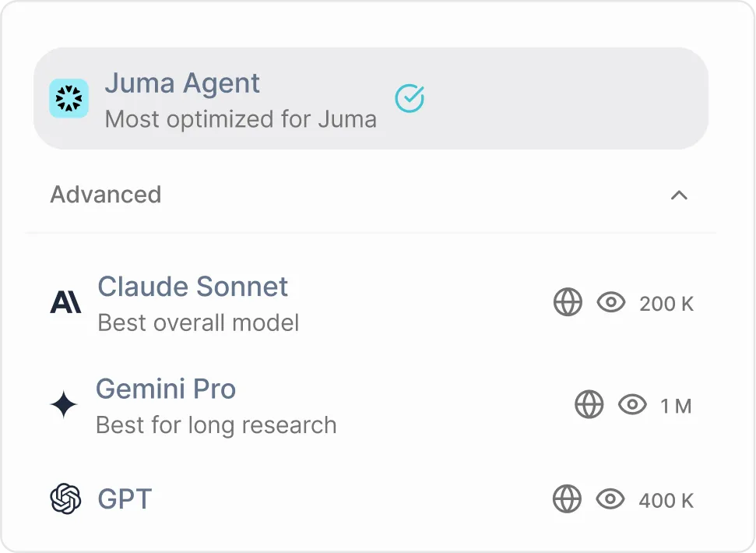This screenshot has width=756, height=553.
Task: Toggle the eye icon on Claude Sonnet row
Action: (611, 302)
